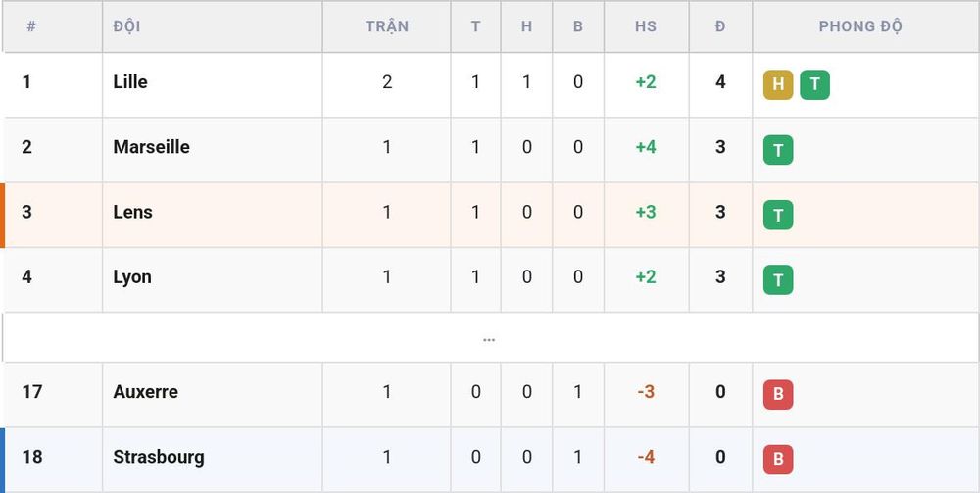Viewport: 980px width, 493px height.
Task: Open the Auxerre team link
Action: [146, 392]
